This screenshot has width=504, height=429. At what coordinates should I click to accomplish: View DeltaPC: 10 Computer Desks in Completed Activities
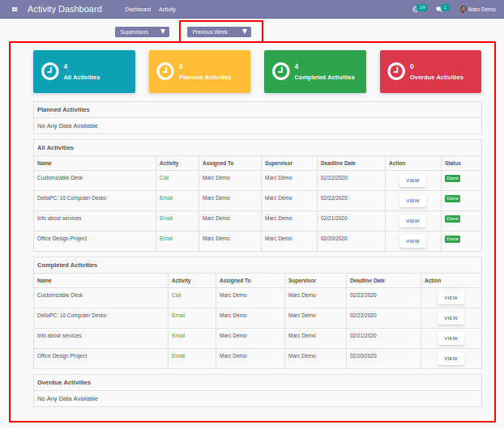click(x=451, y=318)
